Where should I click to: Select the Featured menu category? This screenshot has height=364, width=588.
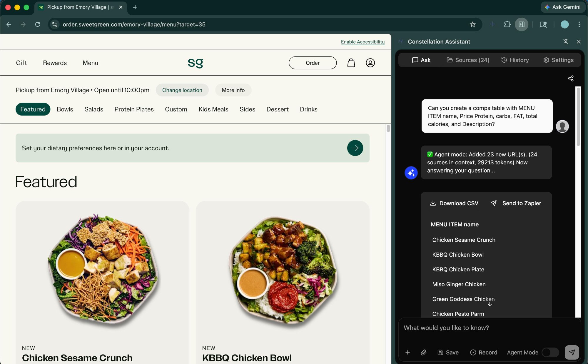pos(33,109)
